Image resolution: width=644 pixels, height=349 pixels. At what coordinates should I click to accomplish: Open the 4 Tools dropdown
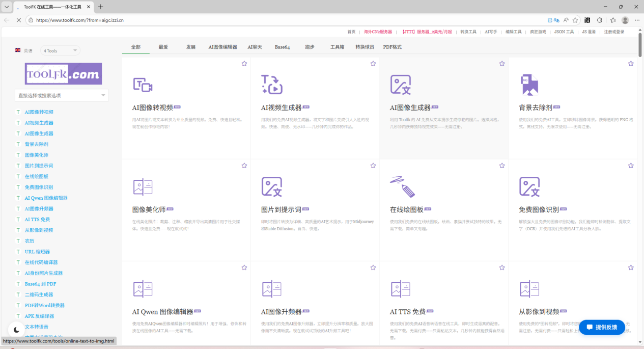tap(60, 50)
